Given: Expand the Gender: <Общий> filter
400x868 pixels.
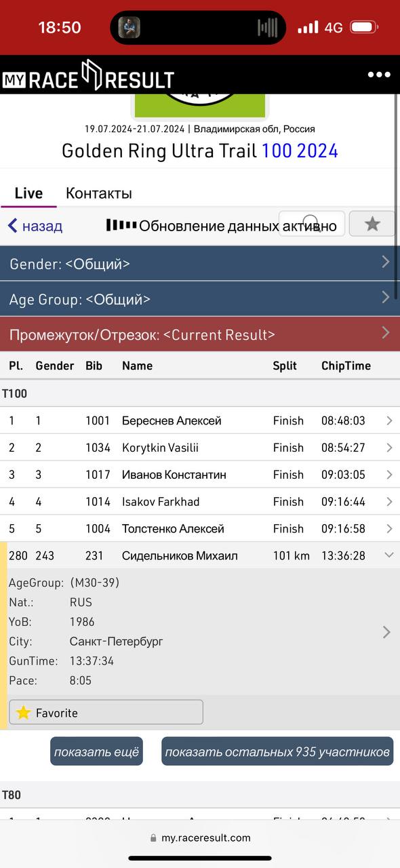Looking at the screenshot, I should [200, 264].
